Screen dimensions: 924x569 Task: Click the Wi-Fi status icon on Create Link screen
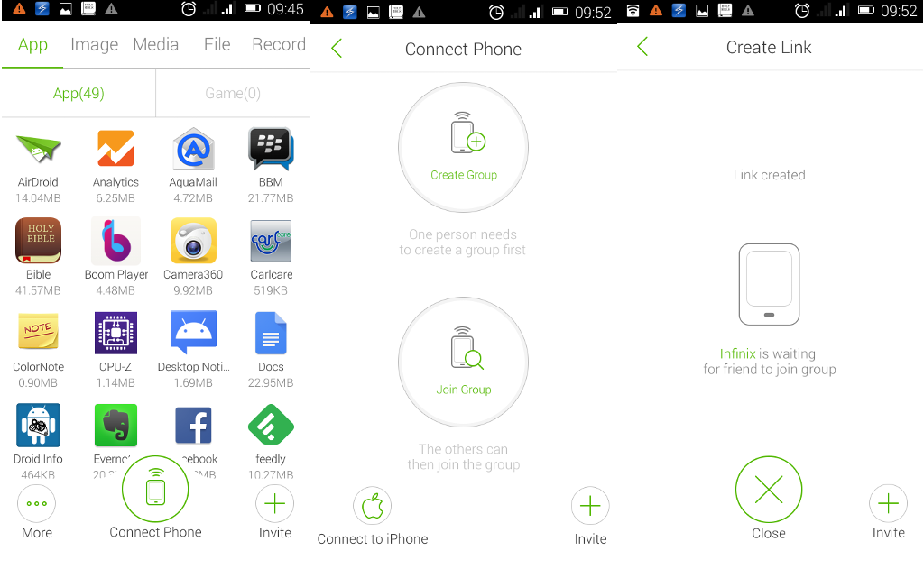(633, 10)
